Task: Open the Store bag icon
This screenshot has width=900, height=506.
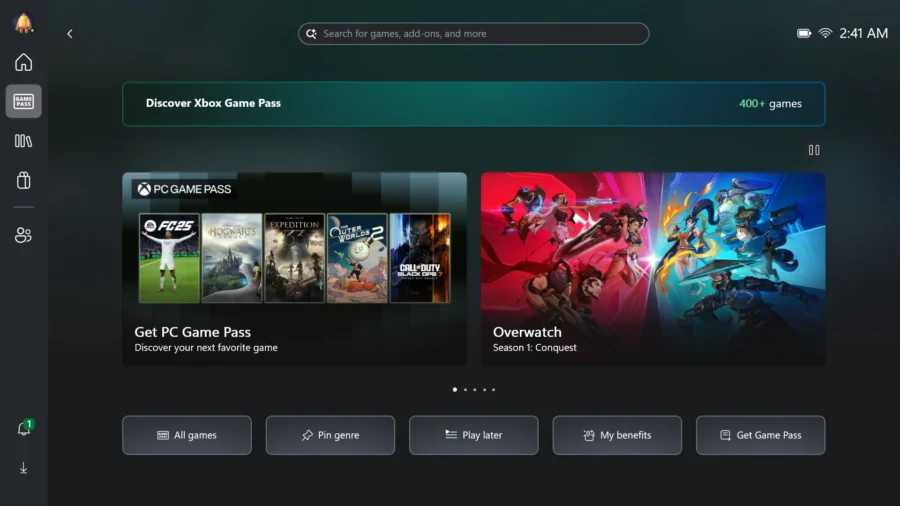Action: (24, 181)
